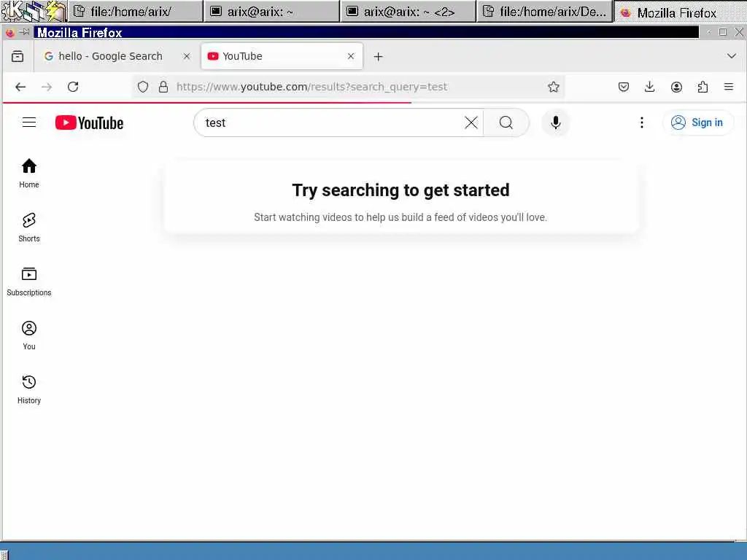Click into the YouTube search field
Image resolution: width=747 pixels, height=560 pixels.
pyautogui.click(x=333, y=122)
